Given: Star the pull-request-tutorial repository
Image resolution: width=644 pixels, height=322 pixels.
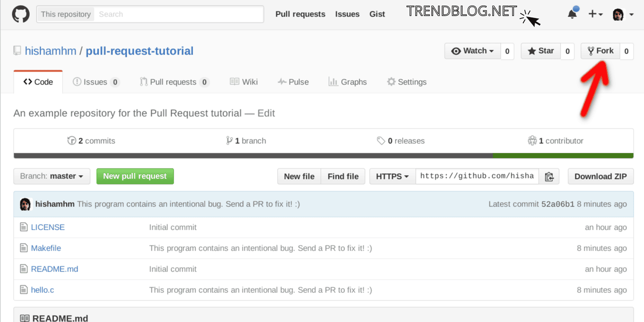Looking at the screenshot, I should (x=540, y=51).
